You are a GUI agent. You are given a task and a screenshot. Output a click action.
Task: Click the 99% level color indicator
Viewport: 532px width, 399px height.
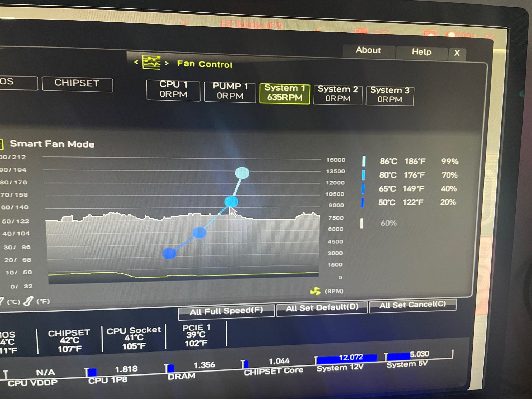click(x=364, y=161)
